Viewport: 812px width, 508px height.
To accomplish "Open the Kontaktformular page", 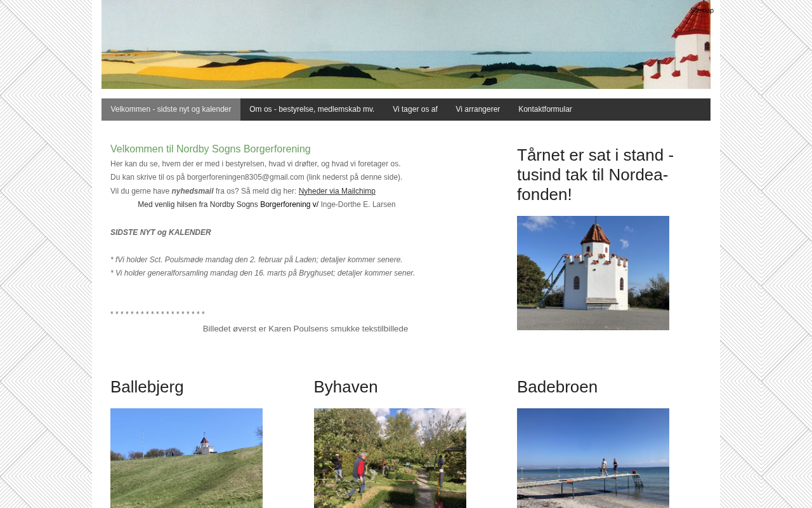I will point(545,109).
